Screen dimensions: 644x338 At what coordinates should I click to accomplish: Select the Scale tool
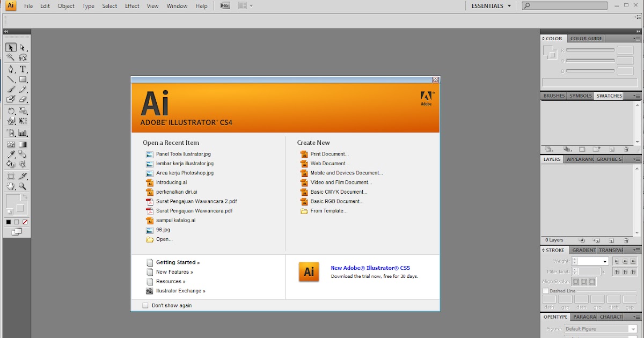coord(23,111)
